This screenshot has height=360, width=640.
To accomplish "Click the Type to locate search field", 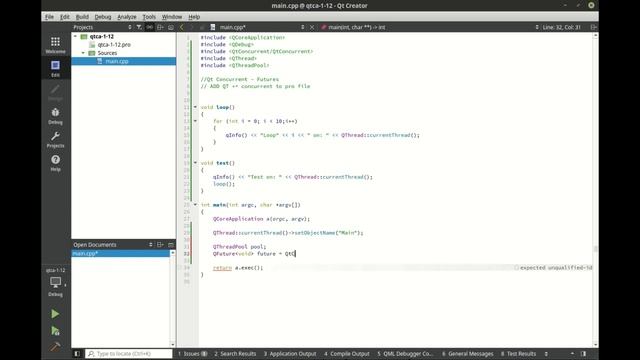I will [129, 353].
